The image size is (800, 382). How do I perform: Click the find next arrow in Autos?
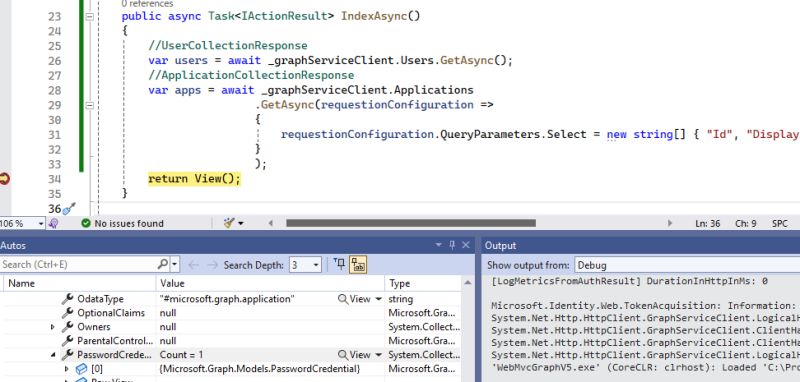pyautogui.click(x=213, y=265)
